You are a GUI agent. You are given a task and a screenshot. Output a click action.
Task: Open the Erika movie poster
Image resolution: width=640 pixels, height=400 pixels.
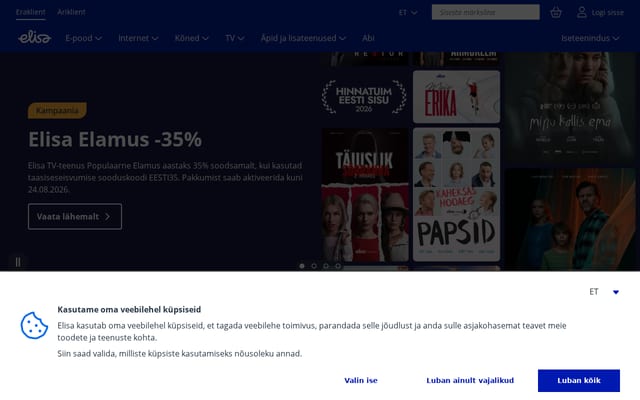tap(456, 97)
